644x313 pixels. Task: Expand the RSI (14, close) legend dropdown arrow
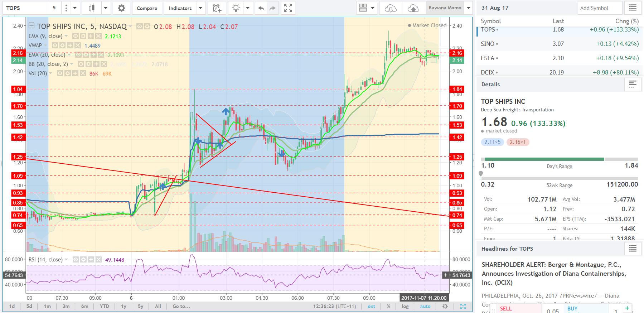coord(66,260)
